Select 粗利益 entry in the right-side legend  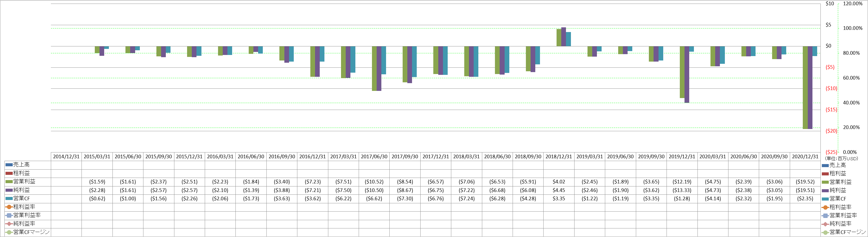point(834,174)
